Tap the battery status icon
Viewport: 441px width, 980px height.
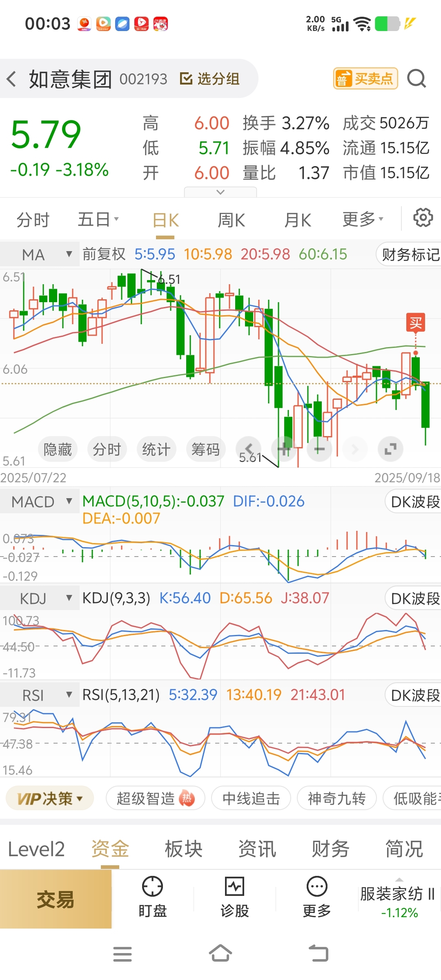click(x=387, y=24)
